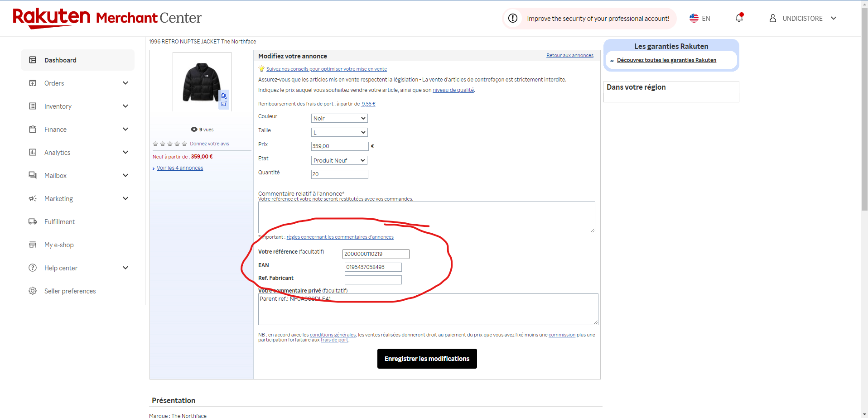Open niveau de qualité link
The image size is (868, 418).
(x=453, y=90)
